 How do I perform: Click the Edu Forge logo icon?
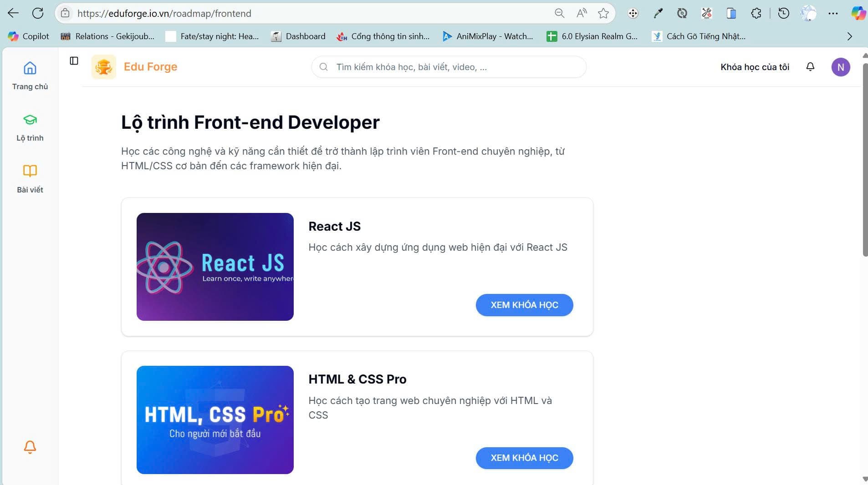coord(104,67)
